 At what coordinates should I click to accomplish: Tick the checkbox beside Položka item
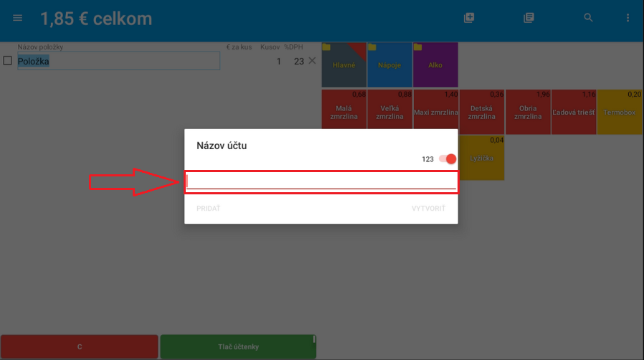[8, 61]
